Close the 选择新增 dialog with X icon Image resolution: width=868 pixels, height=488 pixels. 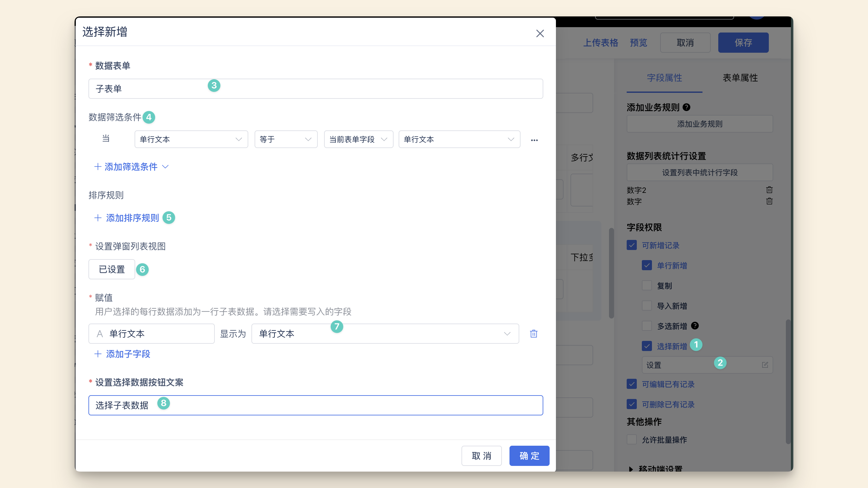[540, 33]
